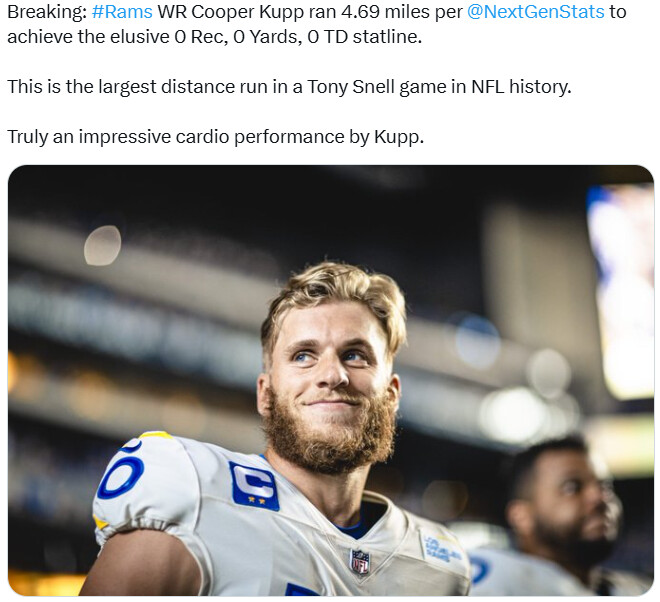Open the @NextGenStats profile mention
Viewport: 660px width, 602px height.
535,12
